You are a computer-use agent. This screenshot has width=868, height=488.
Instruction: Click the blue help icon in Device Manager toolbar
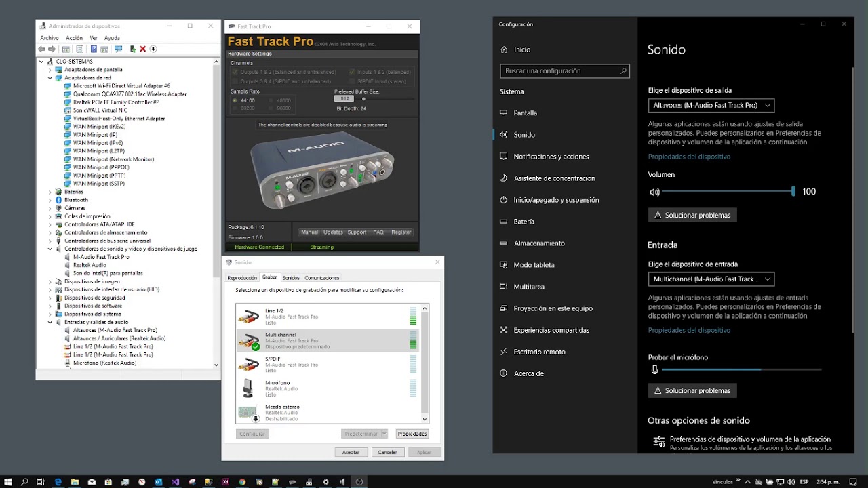point(94,49)
